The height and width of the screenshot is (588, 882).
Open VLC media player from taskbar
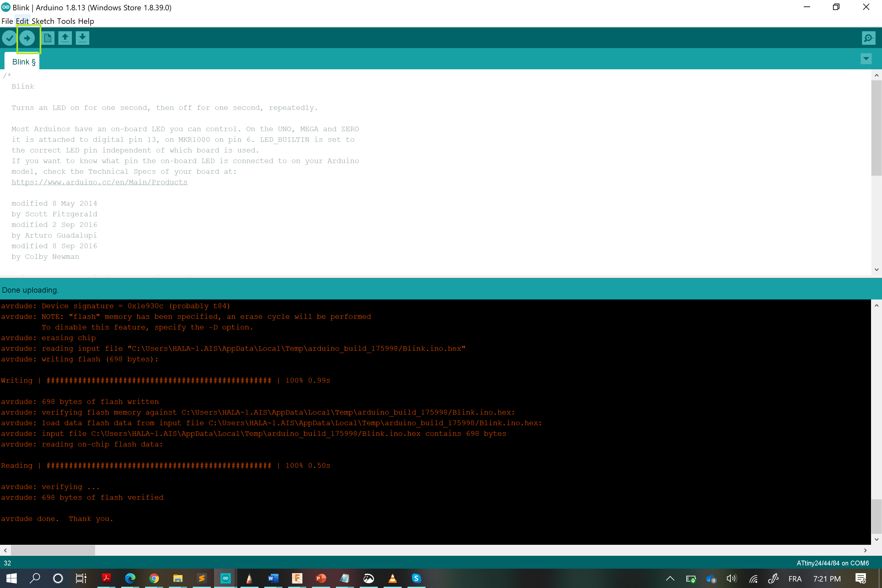point(392,578)
